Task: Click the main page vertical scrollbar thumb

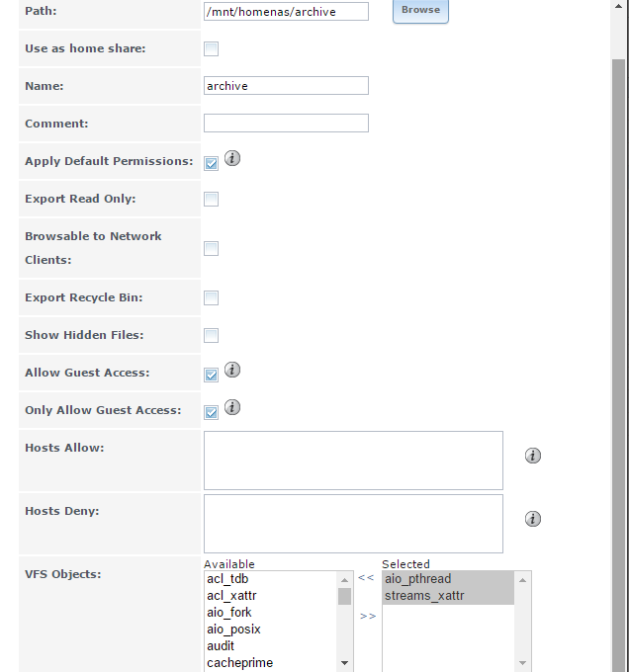Action: click(618, 365)
